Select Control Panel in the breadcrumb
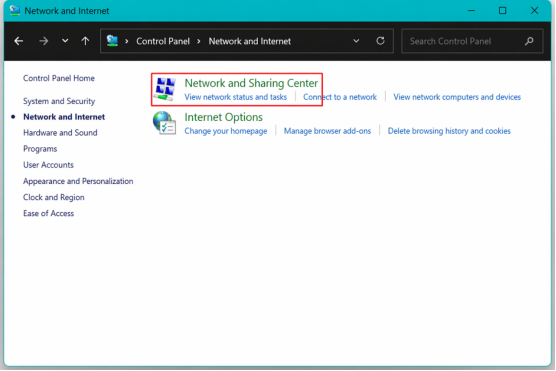The image size is (556, 371). [x=163, y=41]
